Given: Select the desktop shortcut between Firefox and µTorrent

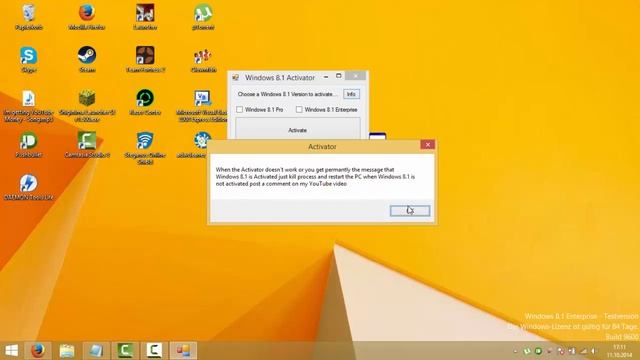Looking at the screenshot, I should tap(145, 17).
